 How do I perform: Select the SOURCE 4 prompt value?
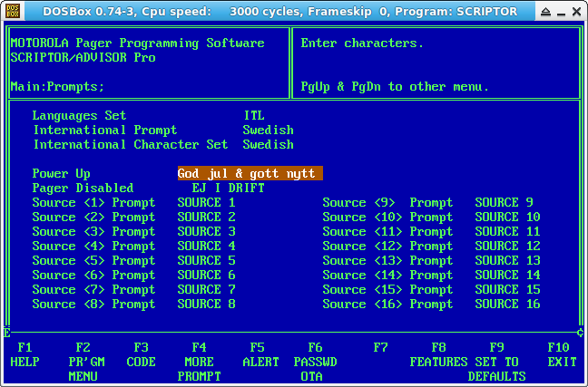[x=206, y=246]
